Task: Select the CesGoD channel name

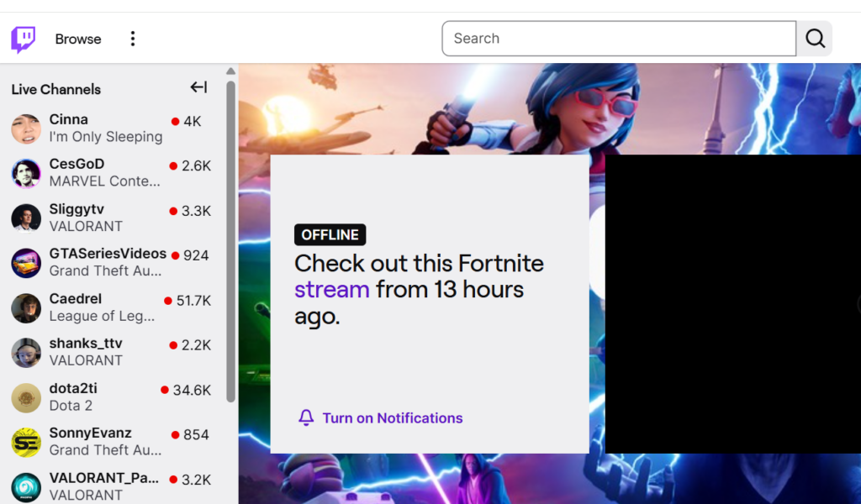Action: 77,164
